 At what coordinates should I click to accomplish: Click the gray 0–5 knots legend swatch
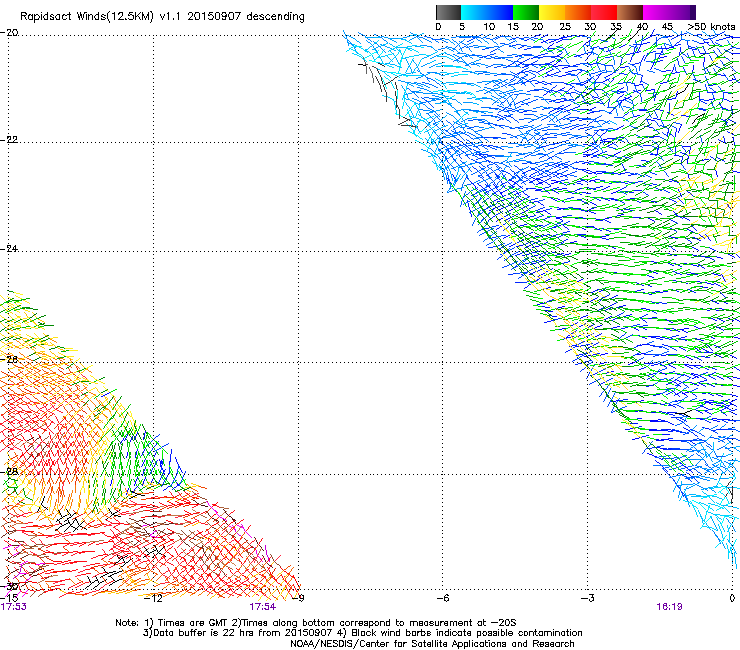click(449, 12)
